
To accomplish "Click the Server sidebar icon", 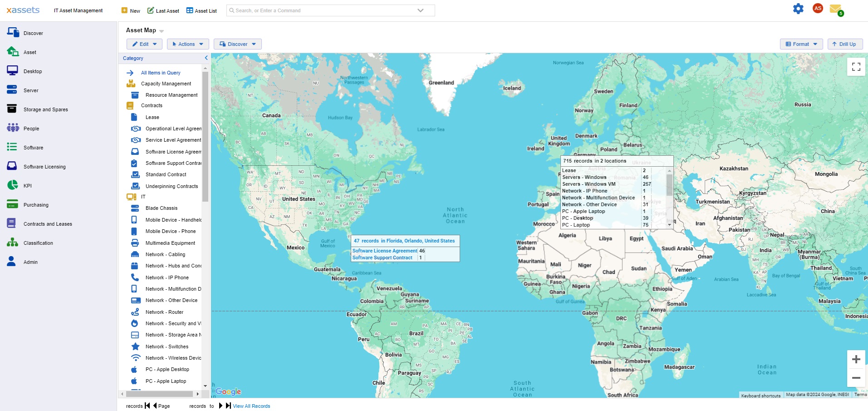I will pyautogui.click(x=12, y=89).
